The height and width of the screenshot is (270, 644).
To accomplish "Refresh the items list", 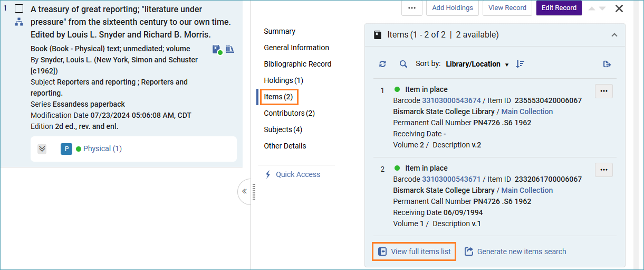I will point(382,64).
